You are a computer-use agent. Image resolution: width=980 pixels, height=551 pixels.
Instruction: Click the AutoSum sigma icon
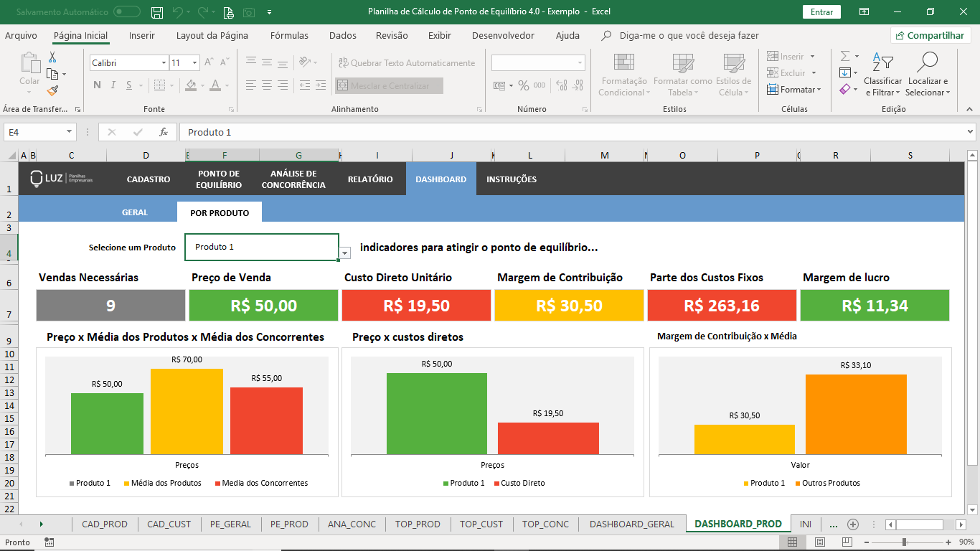[845, 56]
